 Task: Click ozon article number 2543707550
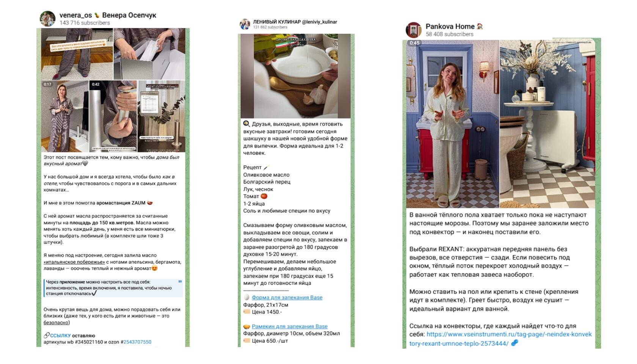pos(137,342)
